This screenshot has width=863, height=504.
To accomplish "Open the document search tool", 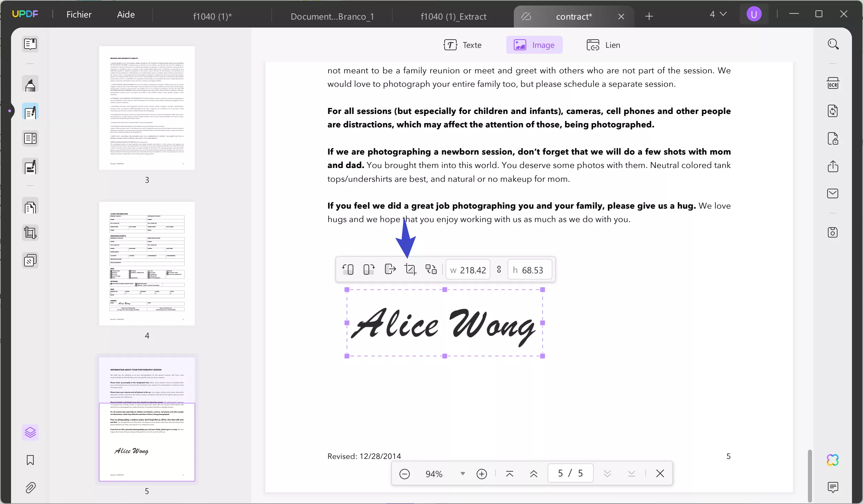I will coord(833,44).
